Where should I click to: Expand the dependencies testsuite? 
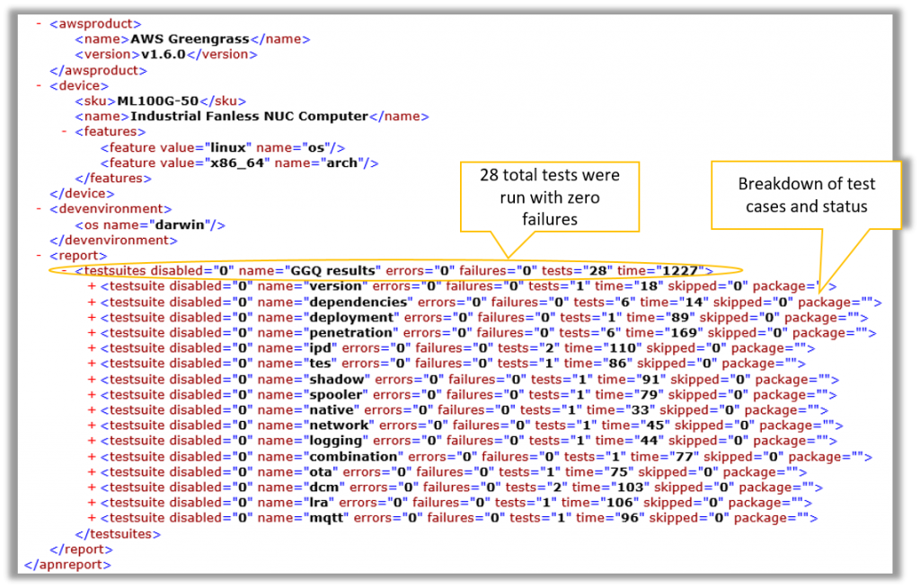pos(92,303)
